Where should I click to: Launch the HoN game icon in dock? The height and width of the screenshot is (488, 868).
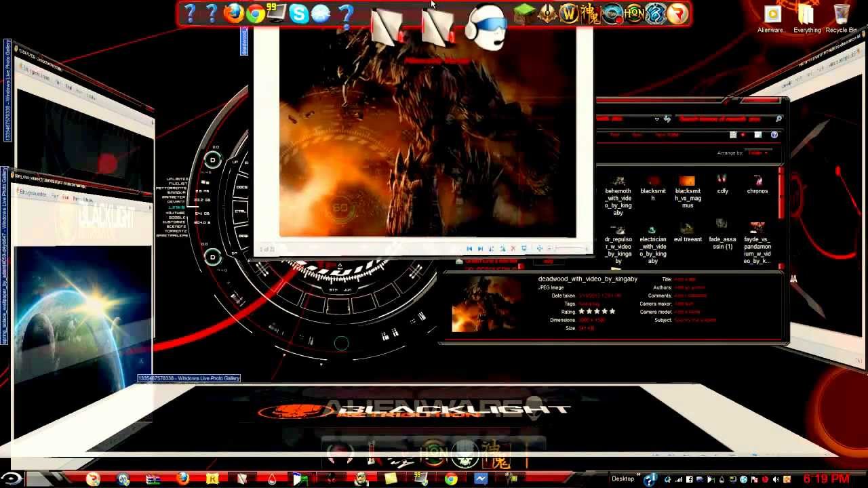(x=634, y=14)
